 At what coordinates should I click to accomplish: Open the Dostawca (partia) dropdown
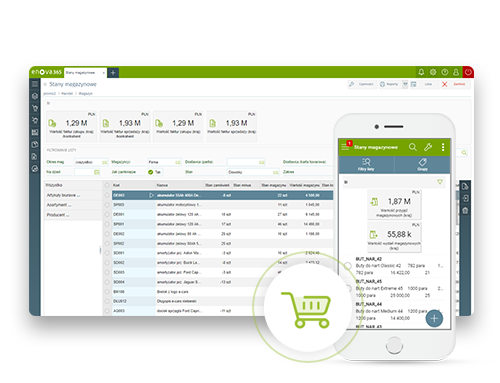click(x=246, y=162)
